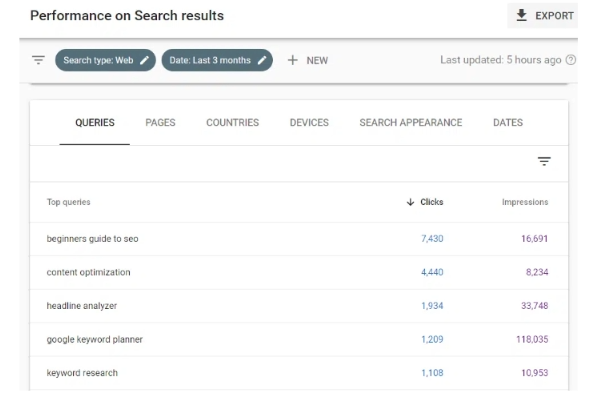Click pencil icon on Search type chip
This screenshot has width=603, height=408.
pyautogui.click(x=145, y=60)
